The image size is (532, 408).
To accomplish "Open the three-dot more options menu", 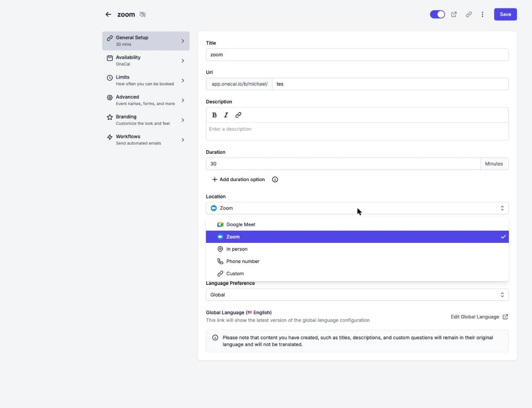I will coord(482,14).
